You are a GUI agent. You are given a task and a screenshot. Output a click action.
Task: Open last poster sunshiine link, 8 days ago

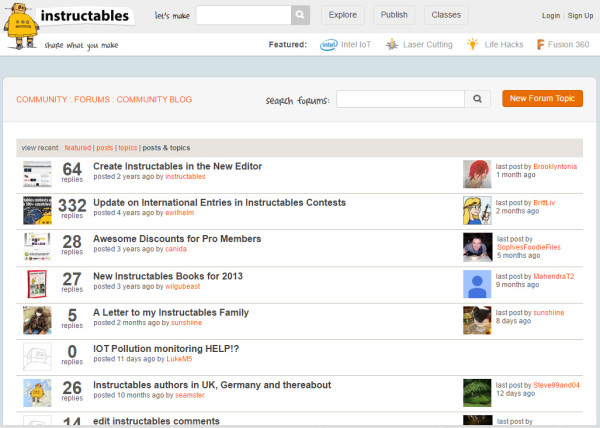tap(549, 312)
